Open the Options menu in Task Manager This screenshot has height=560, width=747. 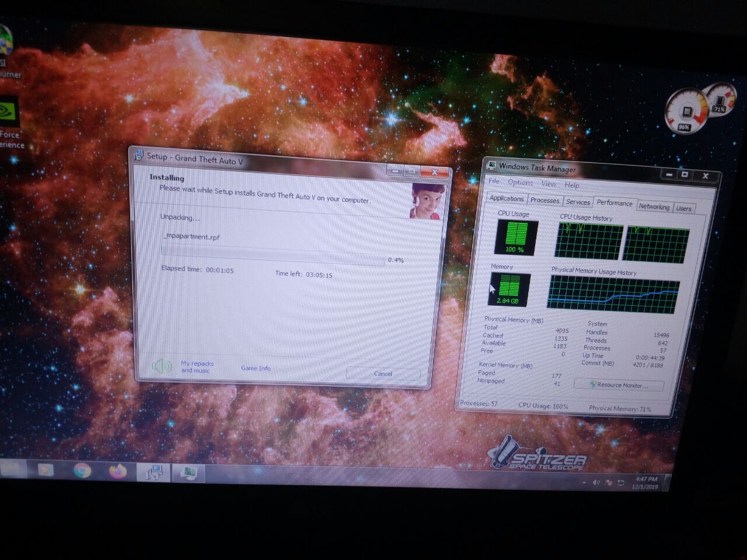click(520, 183)
